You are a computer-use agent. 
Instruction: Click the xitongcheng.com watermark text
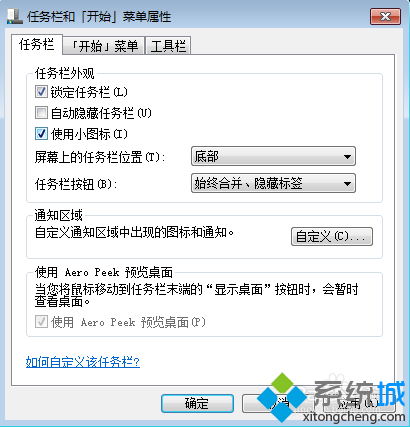pos(354,417)
